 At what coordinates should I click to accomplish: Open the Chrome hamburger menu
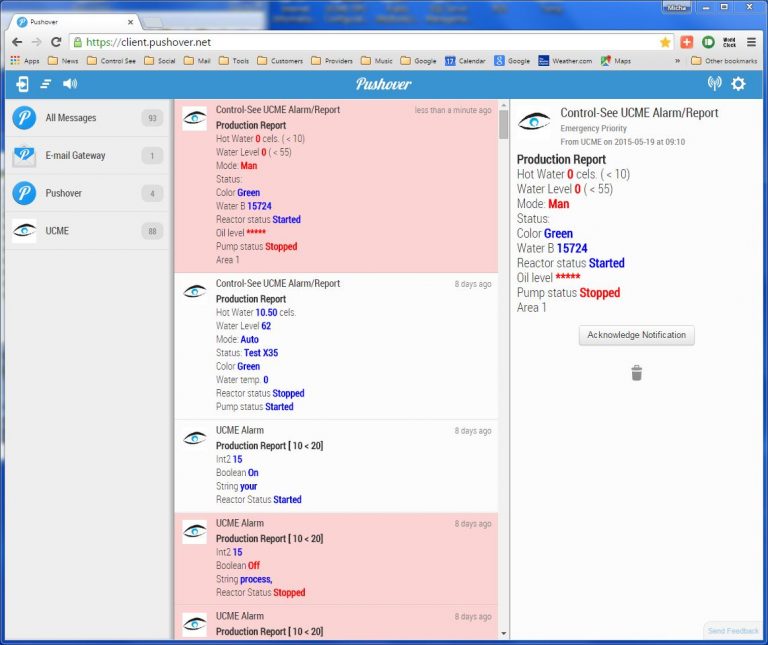[751, 42]
